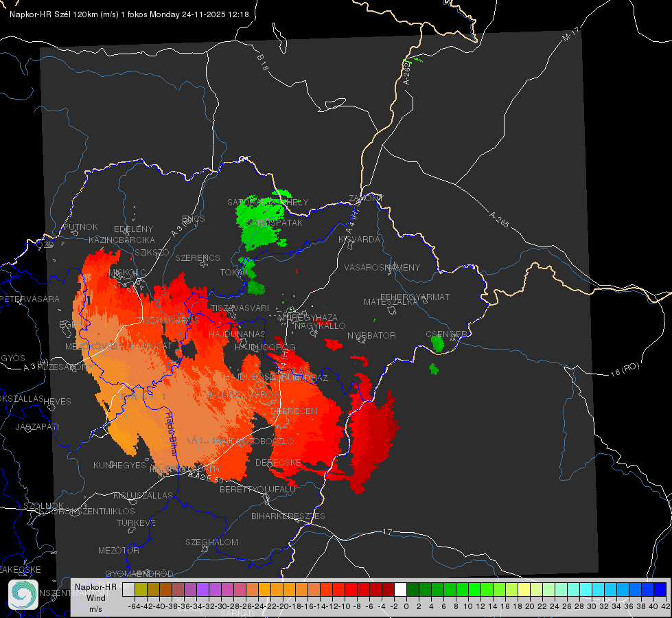This screenshot has height=618, width=672.
Task: Click the BIHARKERESZTES label
Action: point(288,516)
